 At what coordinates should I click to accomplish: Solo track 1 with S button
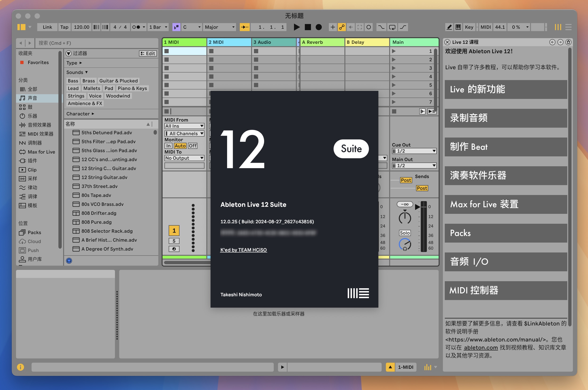point(174,241)
